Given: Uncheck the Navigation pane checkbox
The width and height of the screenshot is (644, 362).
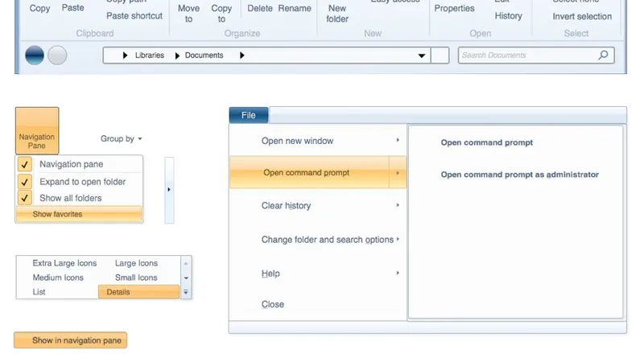Looking at the screenshot, I should pyautogui.click(x=25, y=164).
